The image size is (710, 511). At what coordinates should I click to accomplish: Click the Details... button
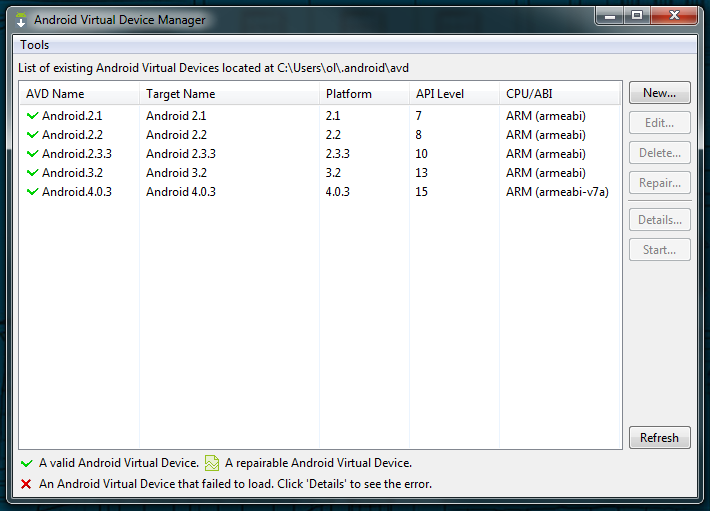(659, 220)
